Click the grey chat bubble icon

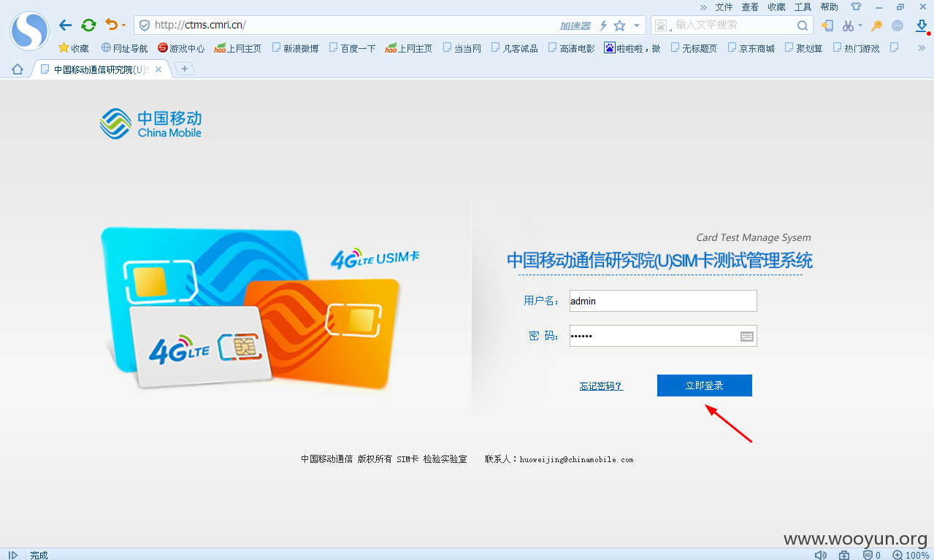click(897, 26)
